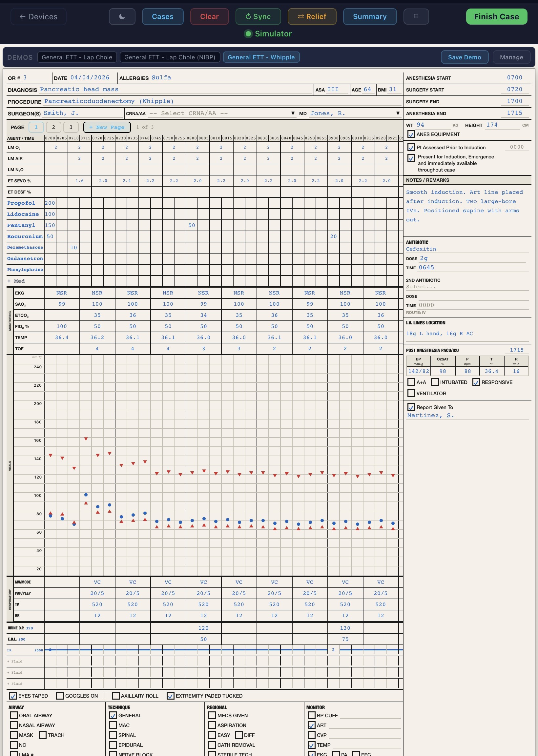The width and height of the screenshot is (538, 756).
Task: Load General ETT - Lap Chole demo
Action: [77, 57]
